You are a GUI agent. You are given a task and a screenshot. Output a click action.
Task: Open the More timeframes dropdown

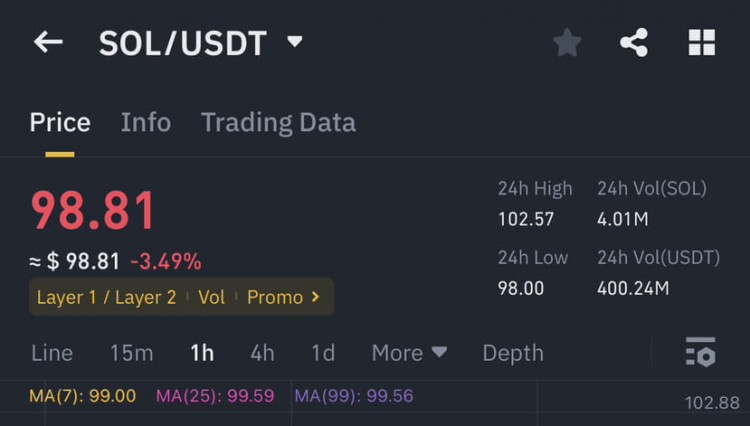point(409,353)
